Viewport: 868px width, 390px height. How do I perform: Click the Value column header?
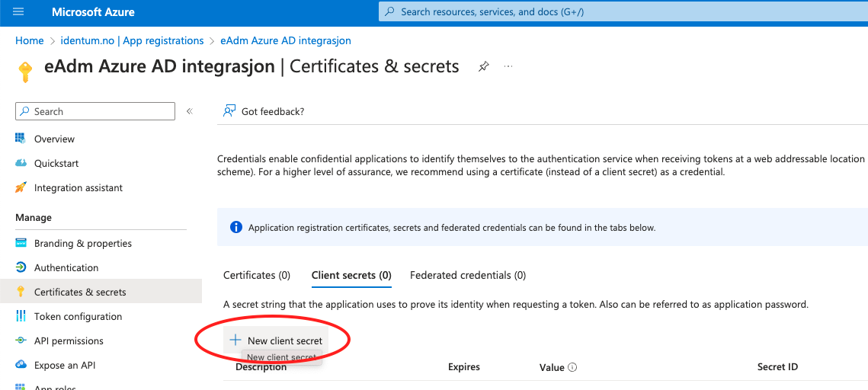[551, 367]
